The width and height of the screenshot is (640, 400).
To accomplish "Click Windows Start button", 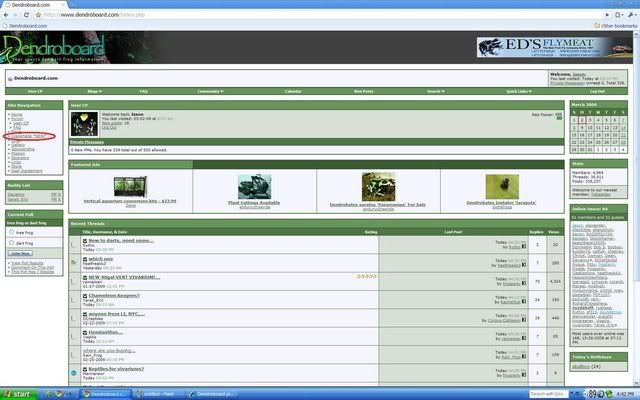I will pos(20,394).
